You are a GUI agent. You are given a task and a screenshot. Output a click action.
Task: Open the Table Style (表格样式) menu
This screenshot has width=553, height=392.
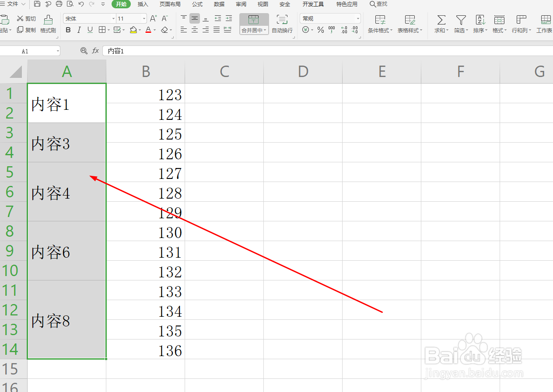point(410,24)
